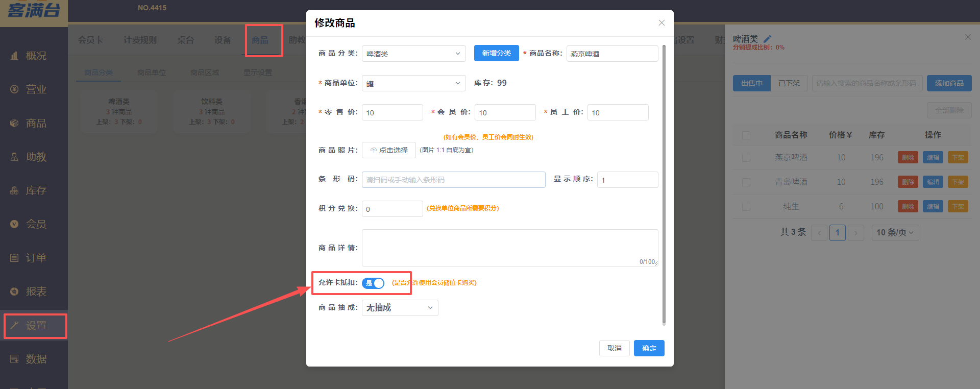This screenshot has height=389, width=980.
Task: Switch to the 已下架 tab
Action: tap(789, 83)
